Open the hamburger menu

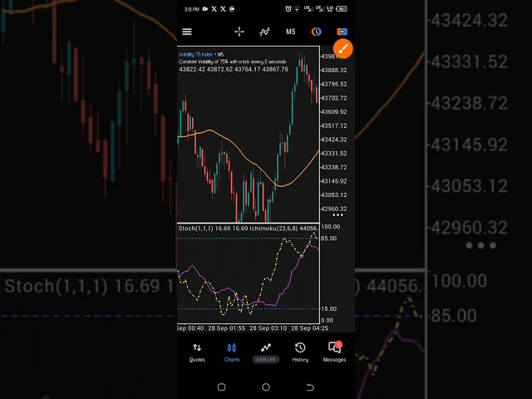click(187, 32)
